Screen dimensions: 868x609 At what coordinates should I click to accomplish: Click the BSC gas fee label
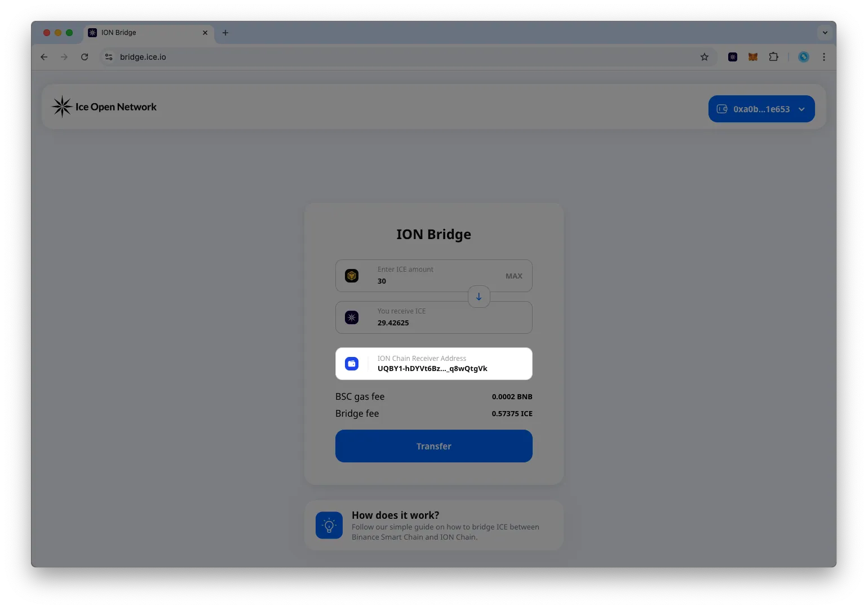coord(360,397)
